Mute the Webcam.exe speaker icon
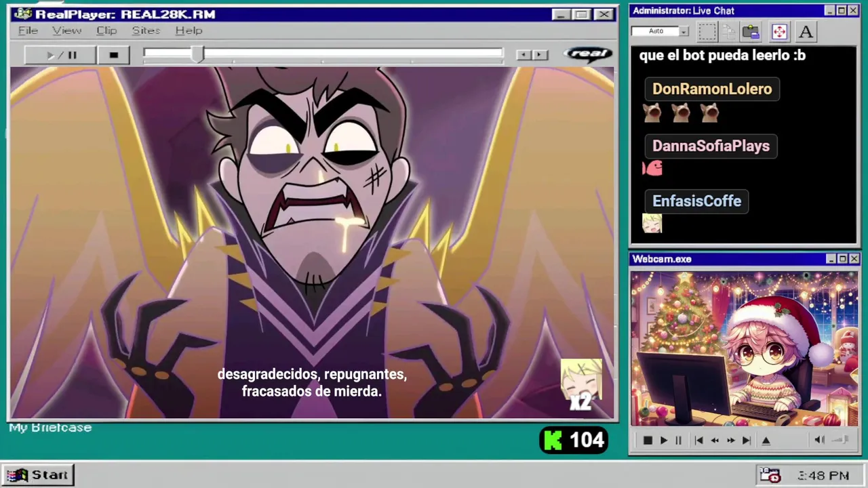The height and width of the screenshot is (488, 868). pyautogui.click(x=819, y=440)
